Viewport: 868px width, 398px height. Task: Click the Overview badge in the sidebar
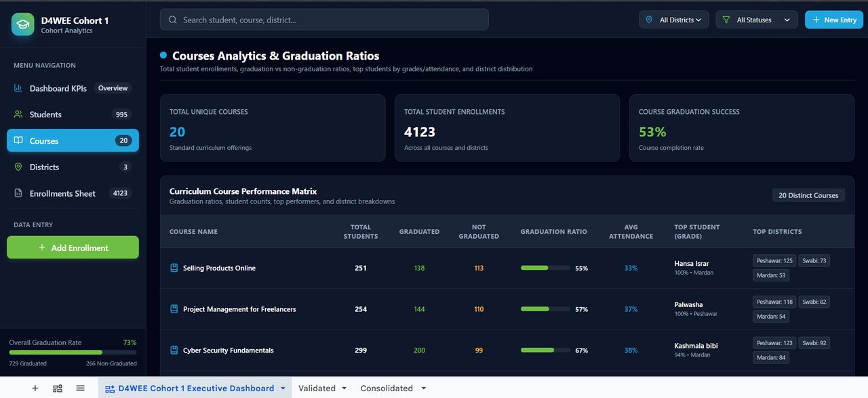113,88
